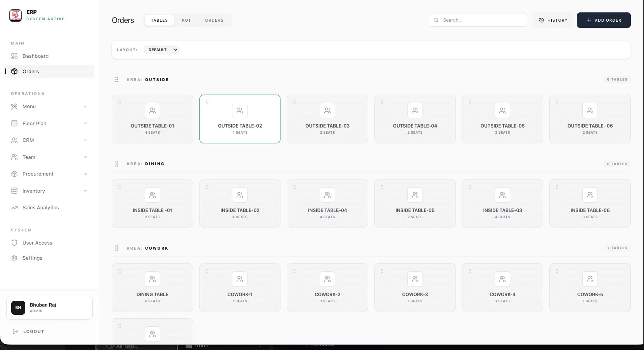Click seats icon on INSIDE TABLE-04

(x=327, y=195)
